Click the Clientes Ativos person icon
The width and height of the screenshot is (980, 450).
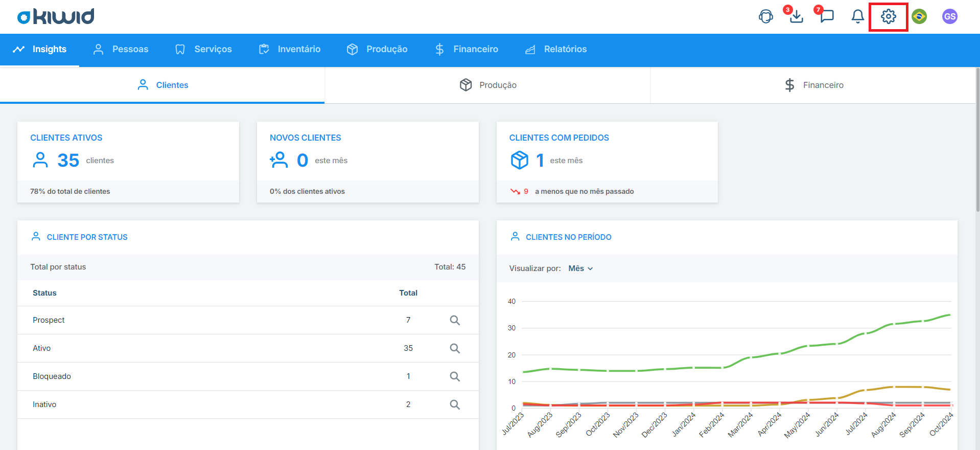[x=40, y=160]
